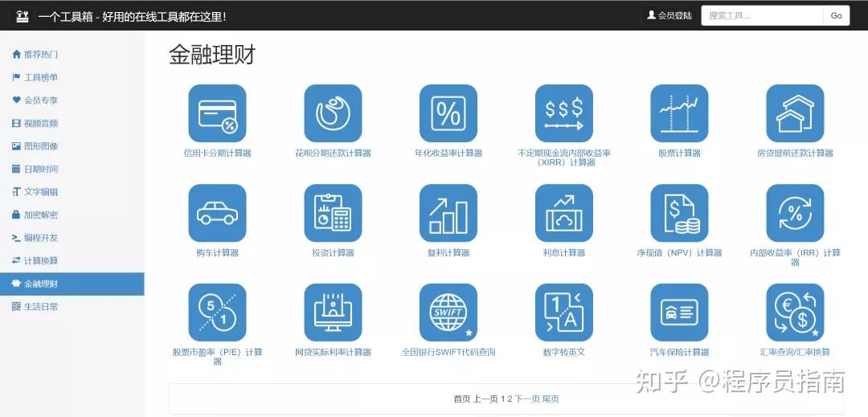Screen dimensions: 868x417
Task: Select 推荐热门 in the sidebar
Action: click(x=40, y=55)
